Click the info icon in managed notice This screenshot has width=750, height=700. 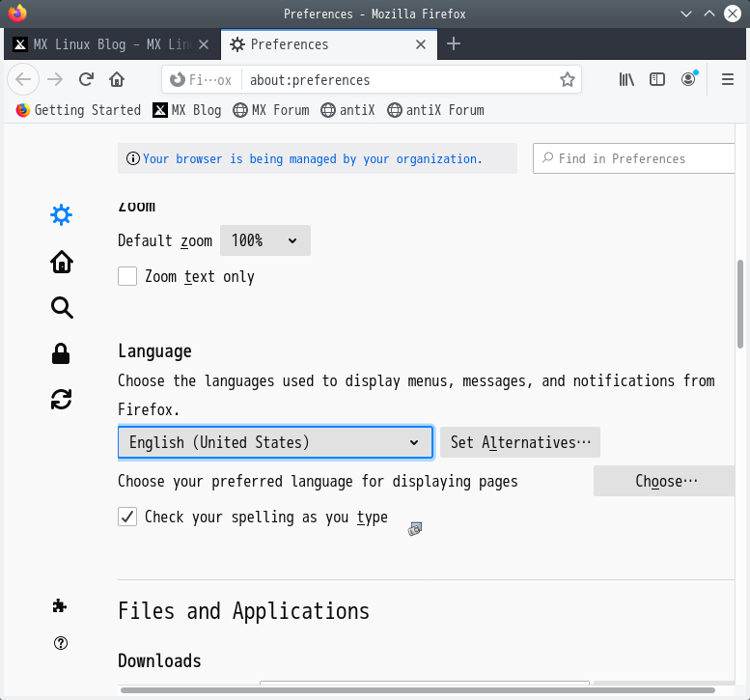click(132, 158)
